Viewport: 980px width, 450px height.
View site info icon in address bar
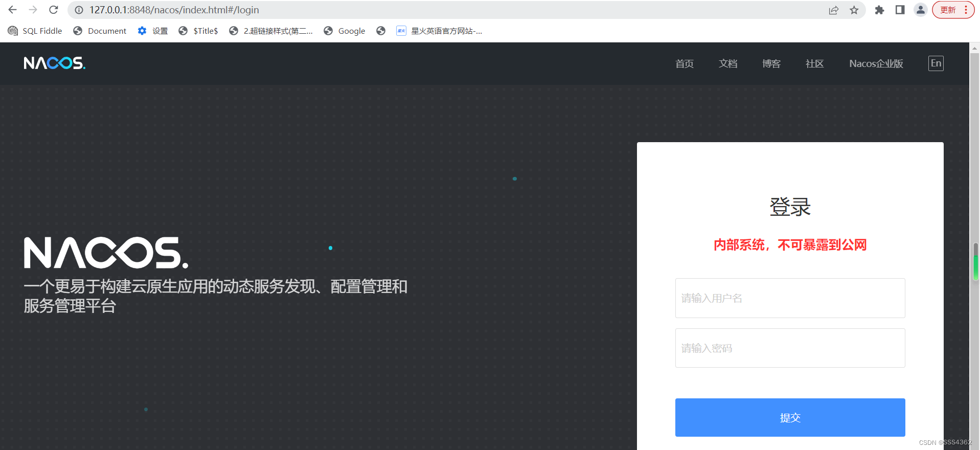79,10
